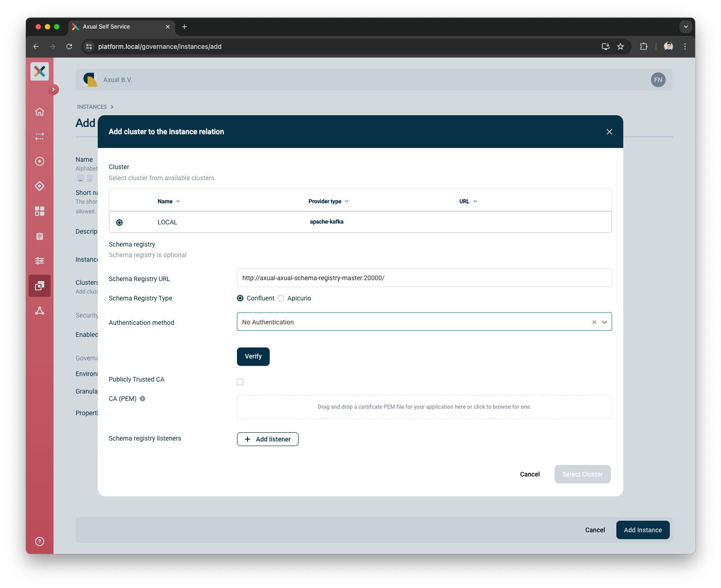Cancel the Add cluster dialog
This screenshot has height=588, width=721.
[530, 474]
